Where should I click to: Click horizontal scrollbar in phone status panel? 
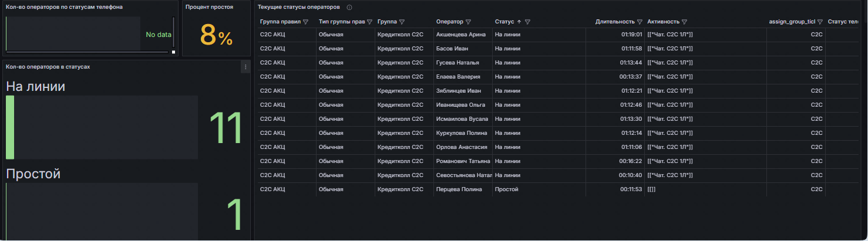87,52
